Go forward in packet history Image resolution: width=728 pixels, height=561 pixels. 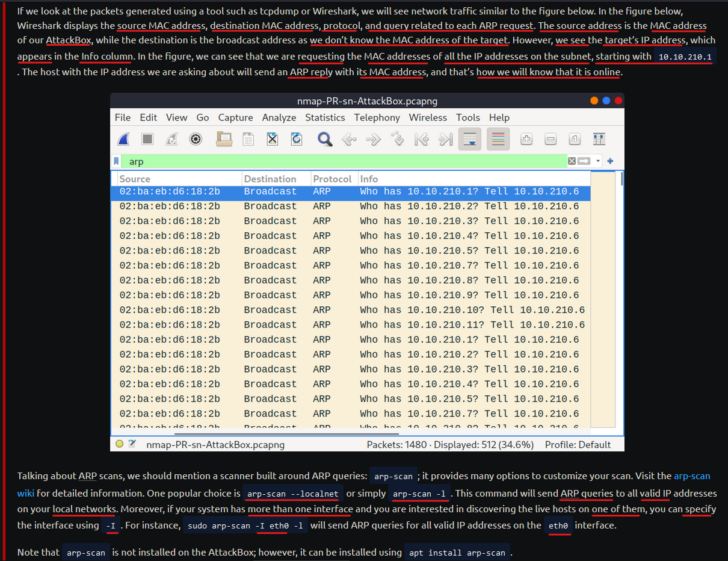pyautogui.click(x=374, y=140)
